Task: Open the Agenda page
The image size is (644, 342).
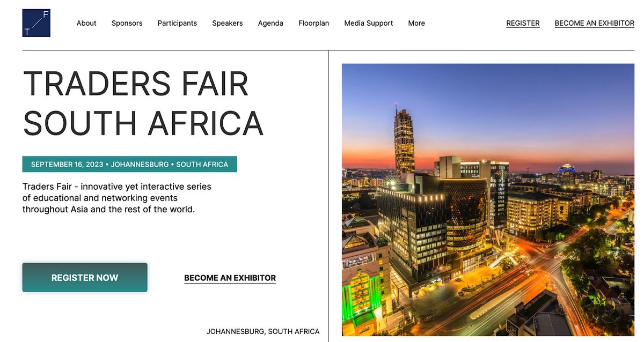Action: [270, 23]
